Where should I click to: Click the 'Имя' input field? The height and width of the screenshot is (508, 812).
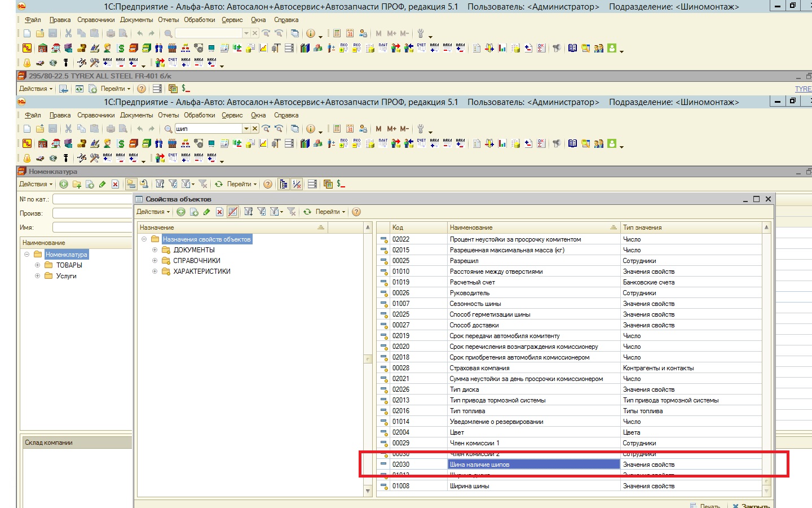point(92,227)
